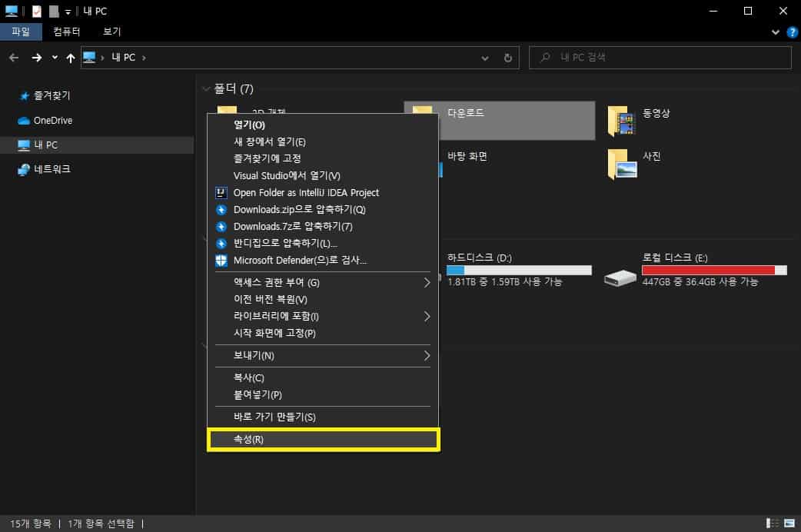801x532 pixels.
Task: Choose Microsoft Defender(으)로 검사...
Action: 322,260
